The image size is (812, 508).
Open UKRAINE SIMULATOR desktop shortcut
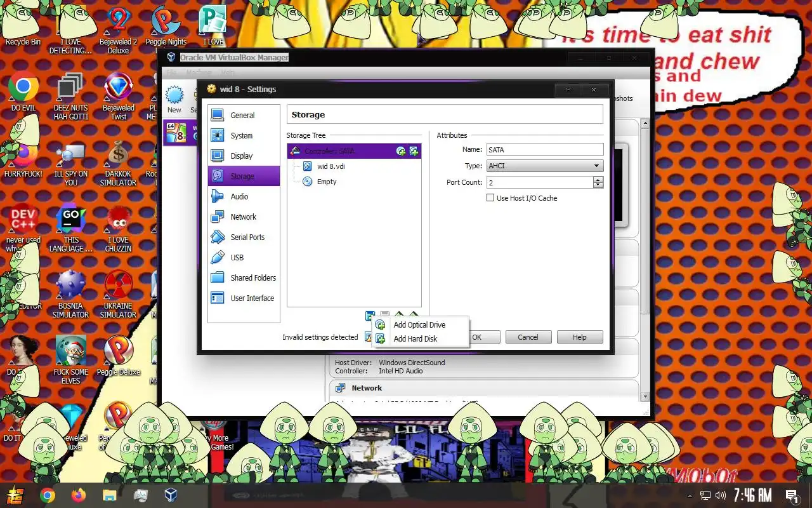tap(118, 295)
